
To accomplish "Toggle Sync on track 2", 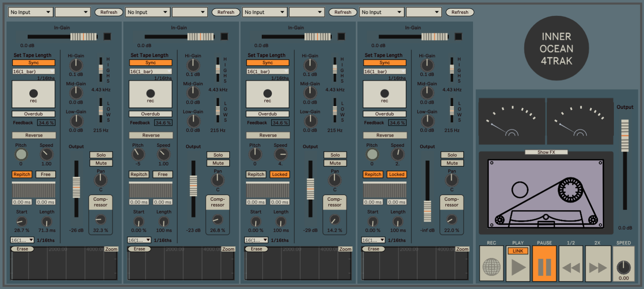I will pos(151,63).
